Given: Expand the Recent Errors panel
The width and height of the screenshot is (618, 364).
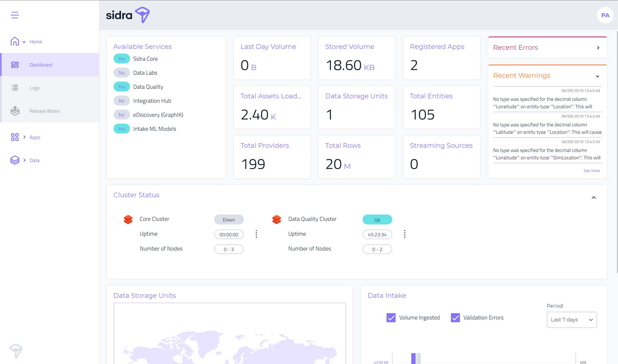Looking at the screenshot, I should pyautogui.click(x=598, y=48).
